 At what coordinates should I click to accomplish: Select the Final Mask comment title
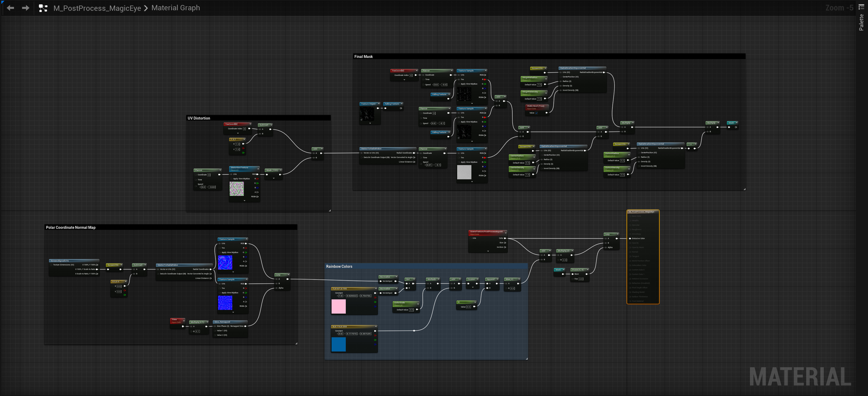(363, 57)
